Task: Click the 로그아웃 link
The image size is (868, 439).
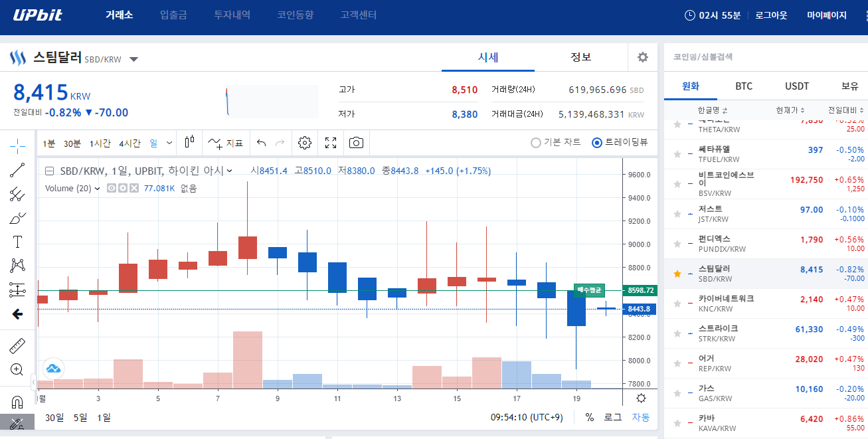Action: 771,15
